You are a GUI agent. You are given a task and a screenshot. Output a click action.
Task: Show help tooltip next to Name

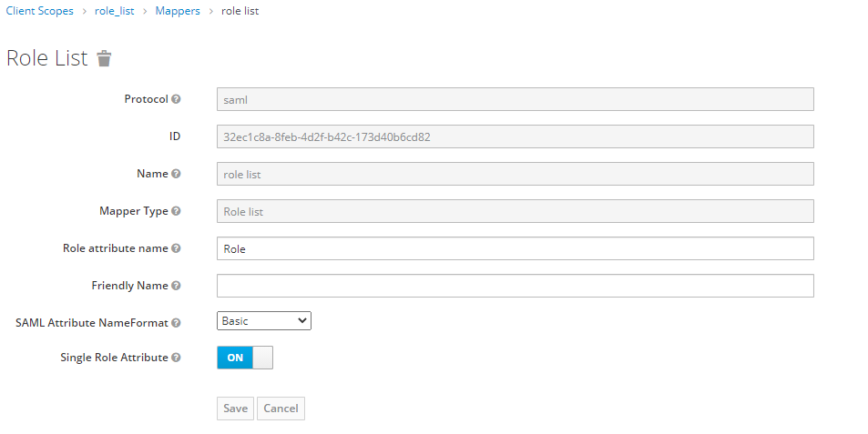pyautogui.click(x=176, y=174)
